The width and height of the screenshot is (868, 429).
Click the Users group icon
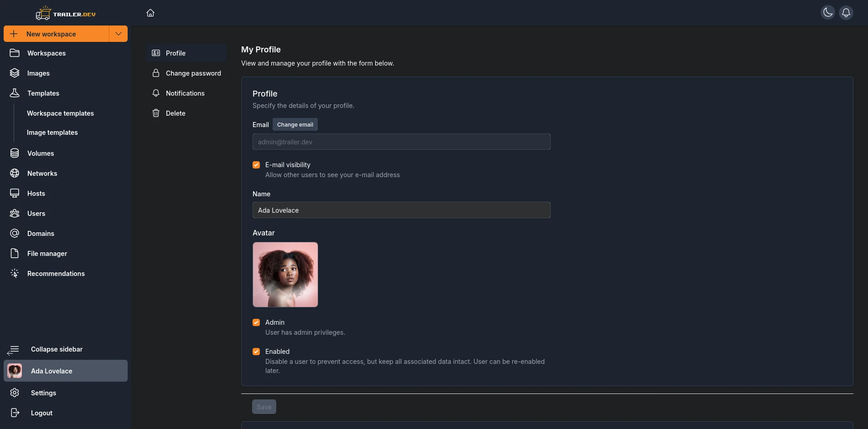click(x=15, y=213)
